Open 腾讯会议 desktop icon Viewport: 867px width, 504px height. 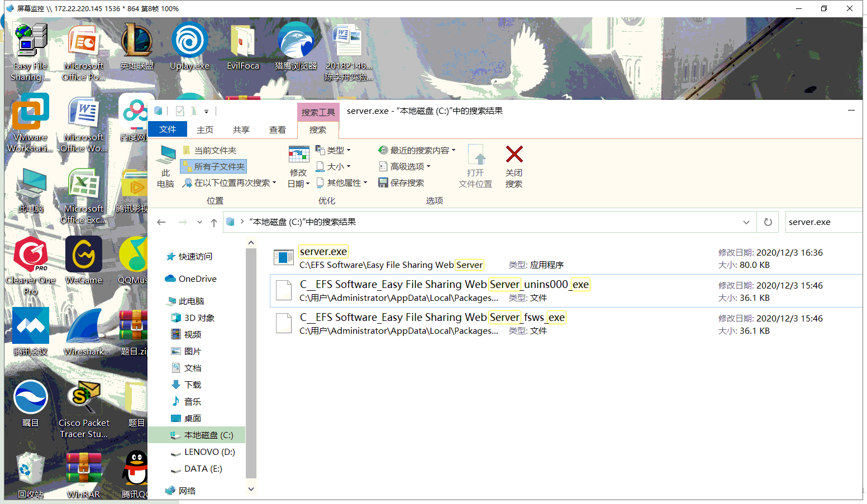[31, 332]
